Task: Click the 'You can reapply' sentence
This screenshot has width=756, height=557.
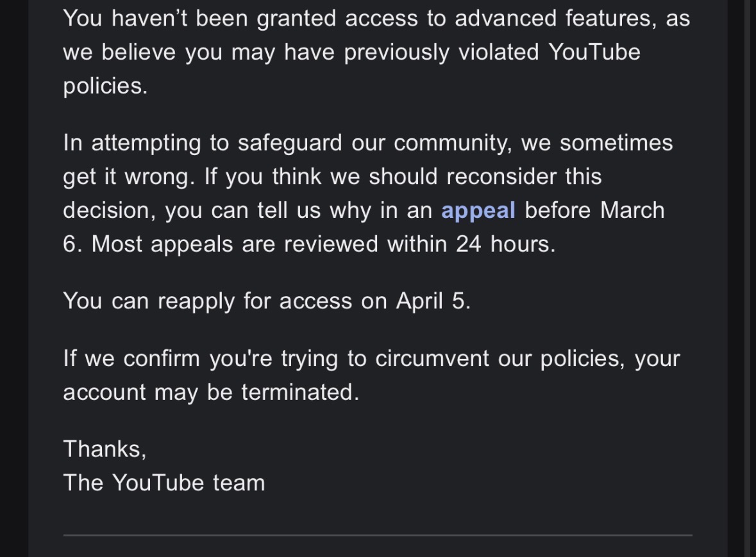Action: point(267,302)
